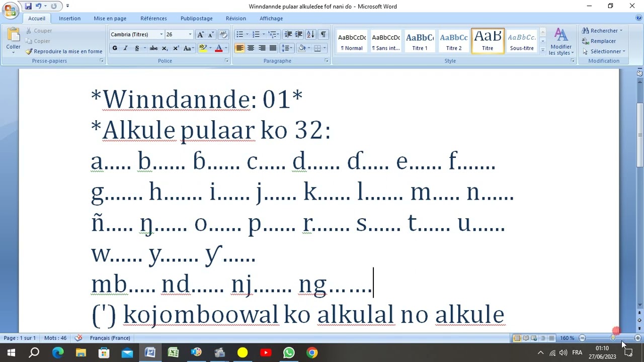Apply the Sous-titre style
Viewport: 644px width, 362px height.
click(522, 41)
